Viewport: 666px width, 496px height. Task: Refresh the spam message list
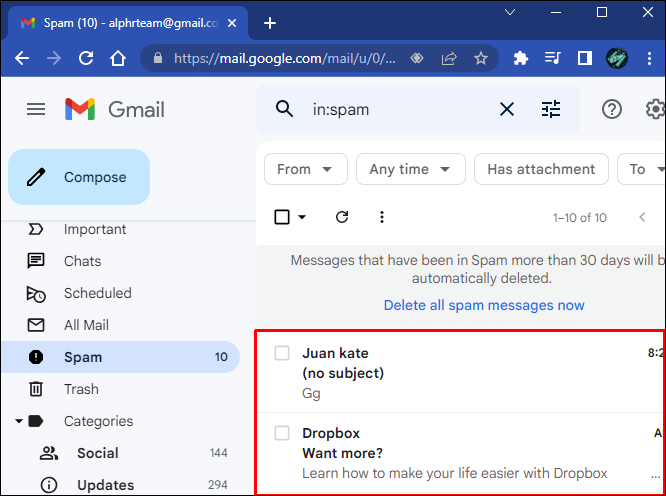pos(342,217)
